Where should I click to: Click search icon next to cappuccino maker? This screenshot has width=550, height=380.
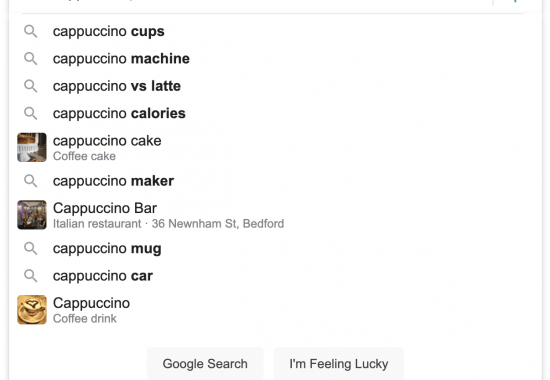click(31, 181)
